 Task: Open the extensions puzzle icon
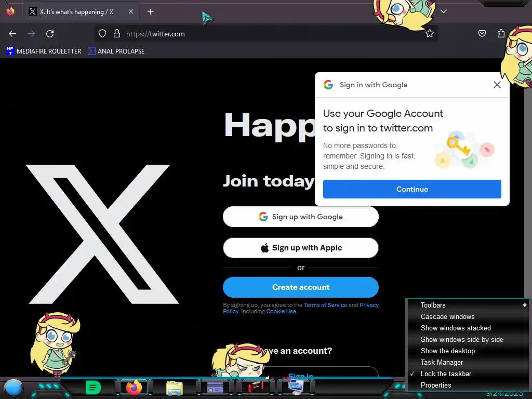[501, 33]
